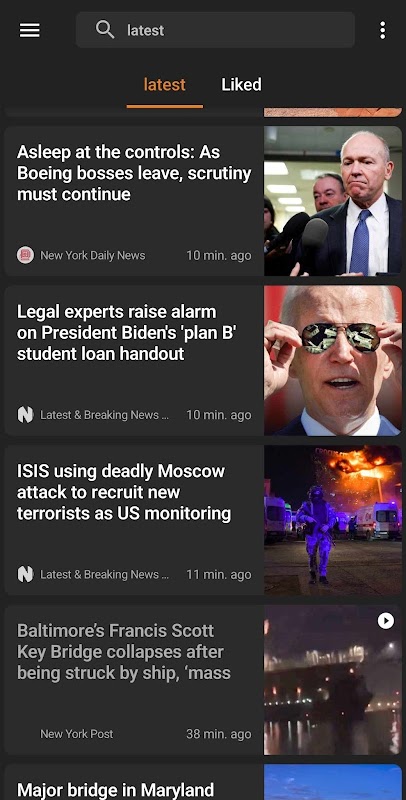
Task: Click the New York Daily News source icon
Action: (x=25, y=255)
